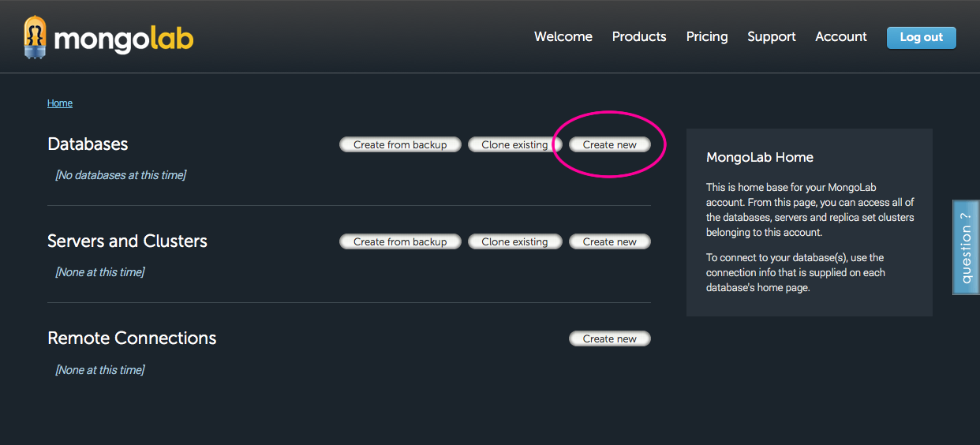
Task: Click the Databases section heading
Action: click(88, 144)
